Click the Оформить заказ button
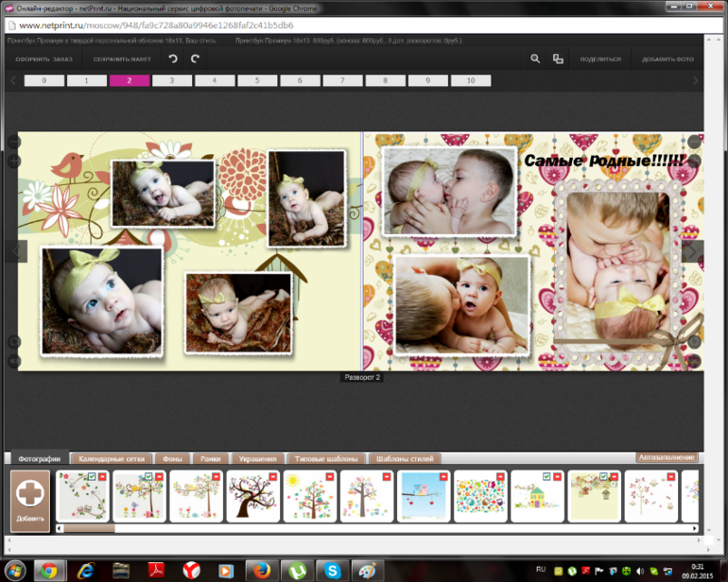 43,59
